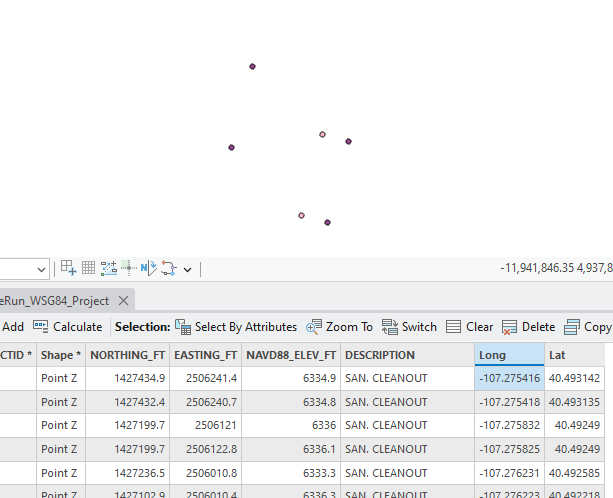The height and width of the screenshot is (498, 613).
Task: Close the eRun_WSG84_Project table tab
Action: pyautogui.click(x=124, y=301)
